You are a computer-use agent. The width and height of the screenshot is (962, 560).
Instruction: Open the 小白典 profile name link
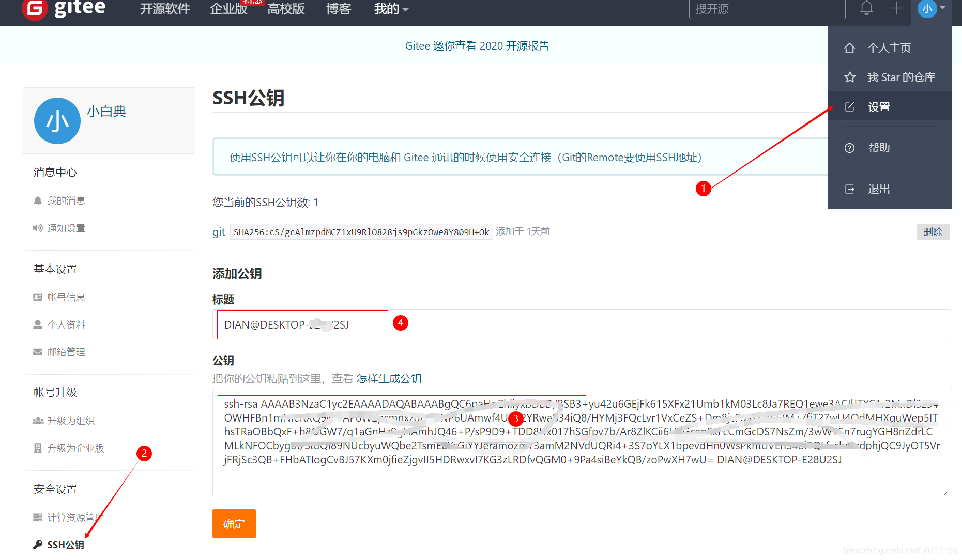click(106, 112)
